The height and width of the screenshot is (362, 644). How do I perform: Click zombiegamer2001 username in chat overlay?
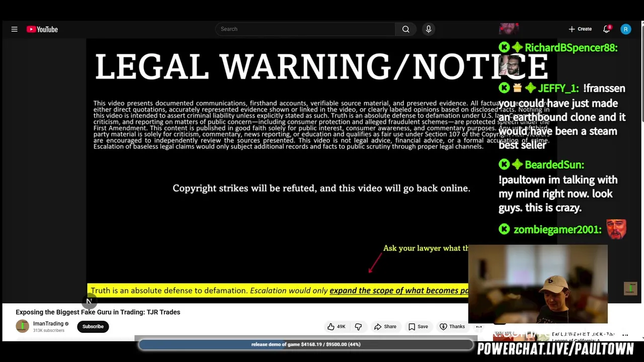[x=557, y=230]
